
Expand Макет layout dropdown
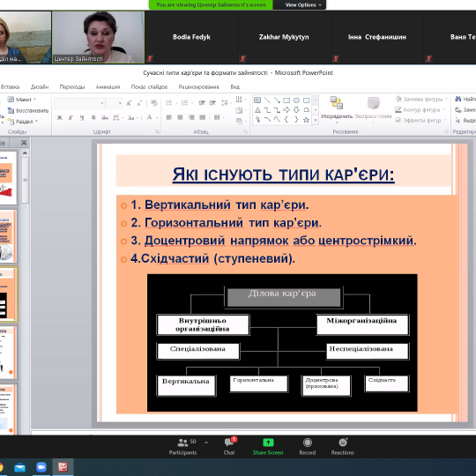coord(22,100)
